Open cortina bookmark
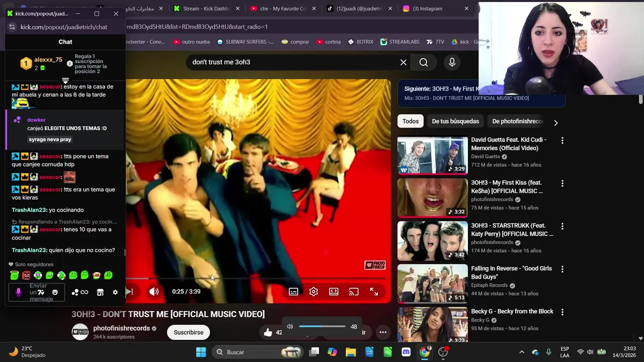 (x=329, y=42)
